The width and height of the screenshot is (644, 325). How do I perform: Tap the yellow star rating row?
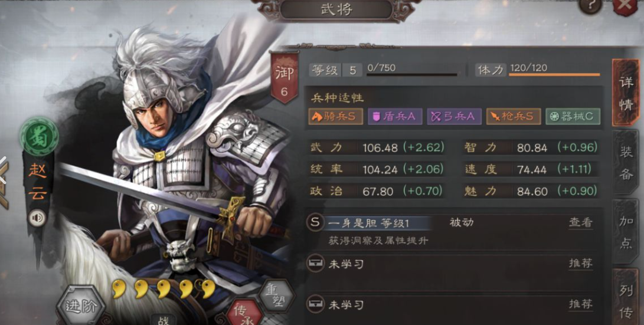164,288
